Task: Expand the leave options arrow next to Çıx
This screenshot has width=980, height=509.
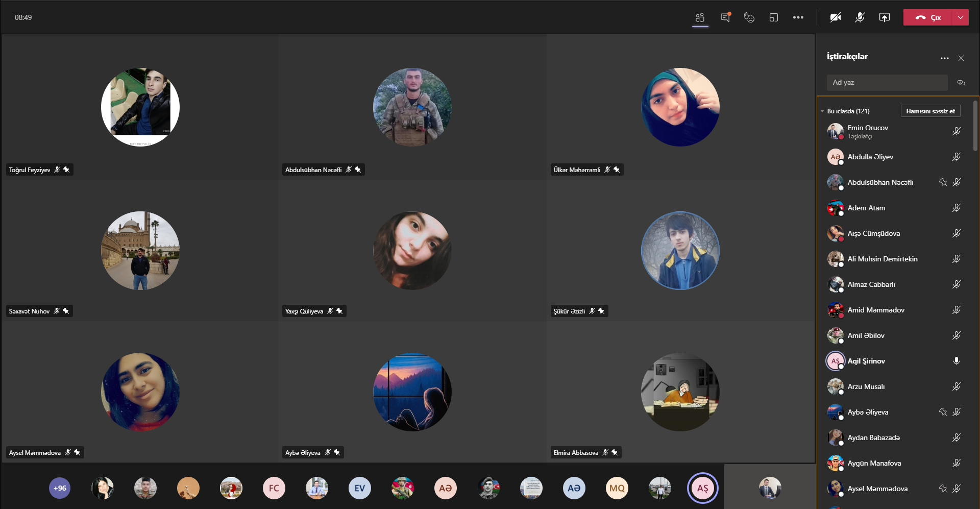Action: pyautogui.click(x=960, y=17)
